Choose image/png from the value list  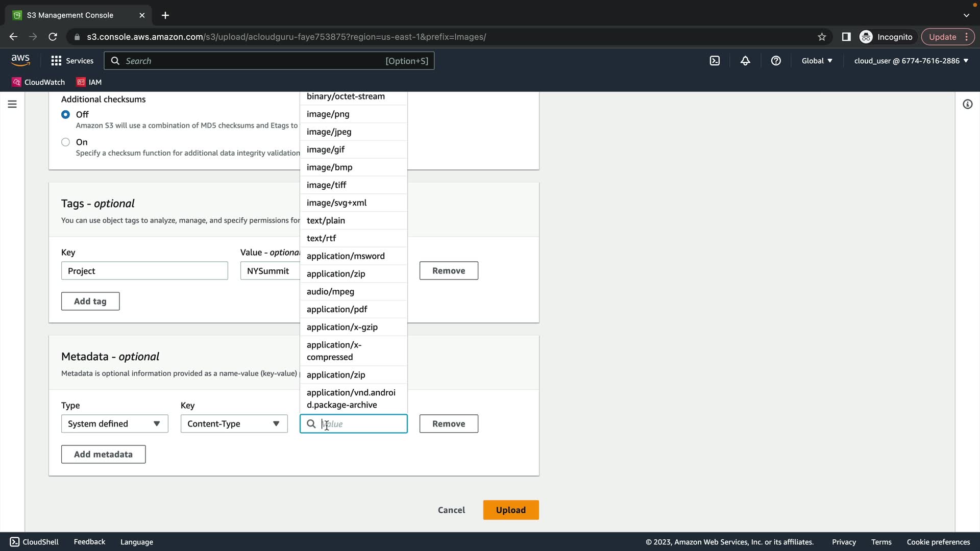pyautogui.click(x=328, y=114)
